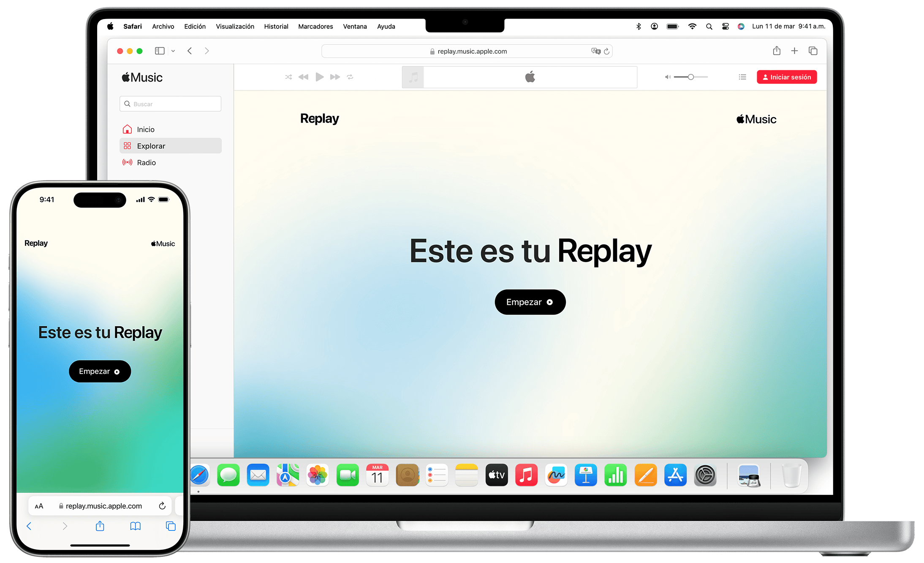Open Apple TV from the Dock
This screenshot has width=924, height=563.
coord(497,476)
